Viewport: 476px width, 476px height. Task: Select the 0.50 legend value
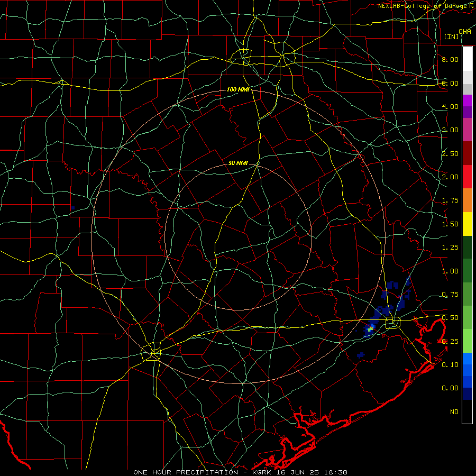pyautogui.click(x=450, y=318)
